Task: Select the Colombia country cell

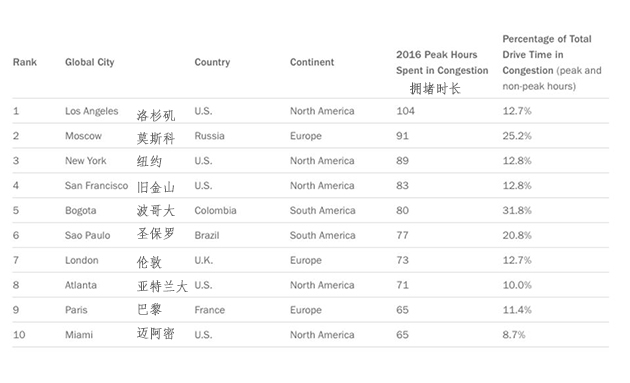Action: click(x=215, y=211)
